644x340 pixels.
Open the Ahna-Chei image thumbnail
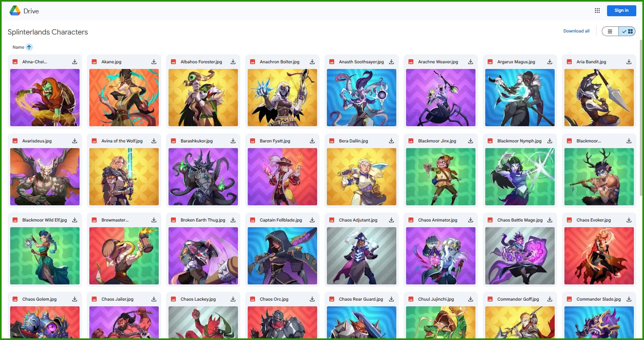45,97
